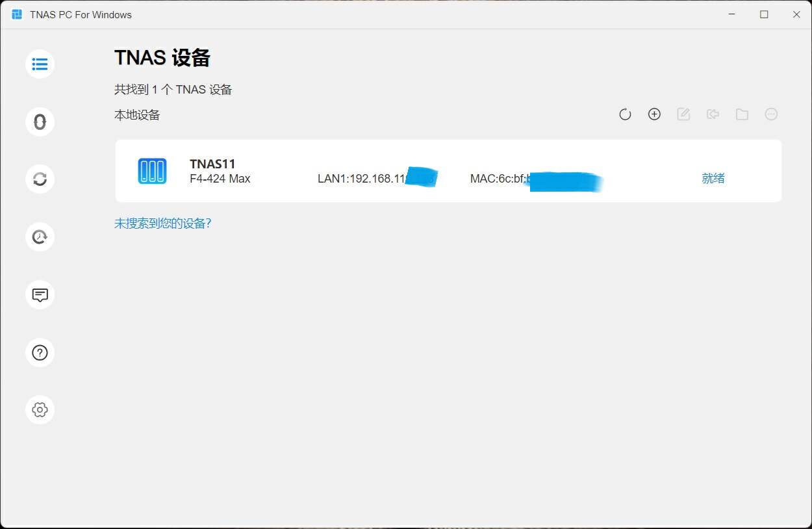Open the 未搜索到您的设备? link
Image resolution: width=812 pixels, height=529 pixels.
click(162, 224)
